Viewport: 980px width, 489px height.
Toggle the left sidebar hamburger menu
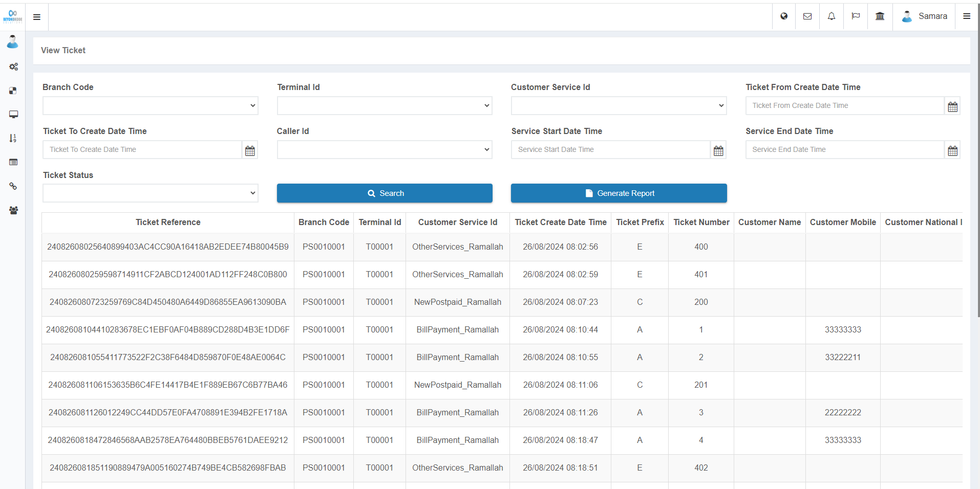point(37,17)
